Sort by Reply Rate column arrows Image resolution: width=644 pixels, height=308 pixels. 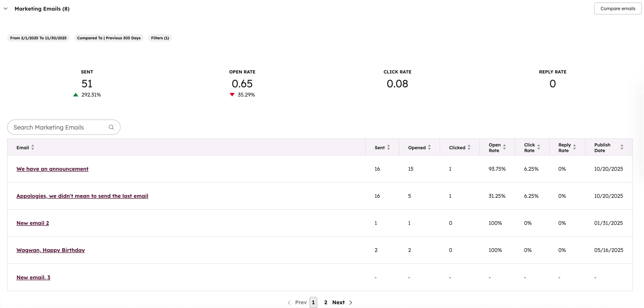(x=574, y=147)
